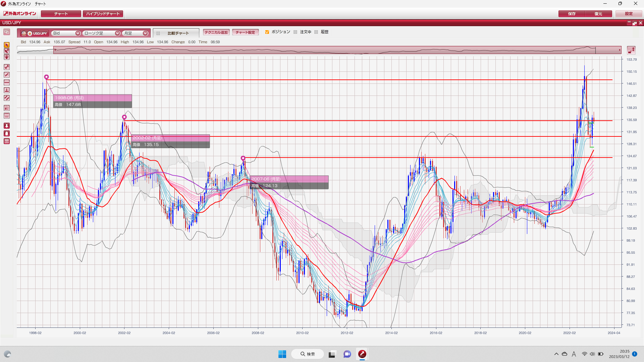
Task: Pick the diagonal trend line tool
Action: click(7, 75)
